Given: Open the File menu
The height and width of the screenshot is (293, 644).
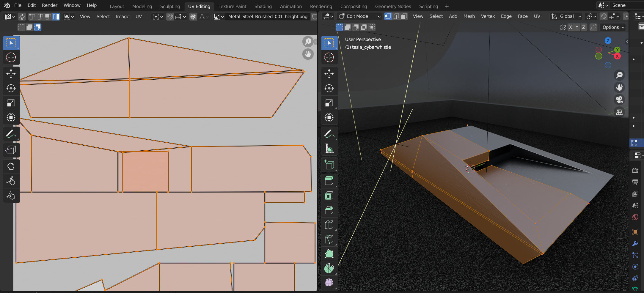Looking at the screenshot, I should pos(18,5).
